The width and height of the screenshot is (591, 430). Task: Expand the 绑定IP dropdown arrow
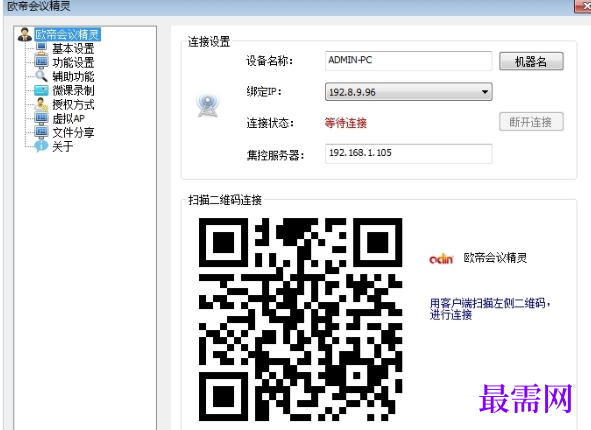pyautogui.click(x=485, y=92)
